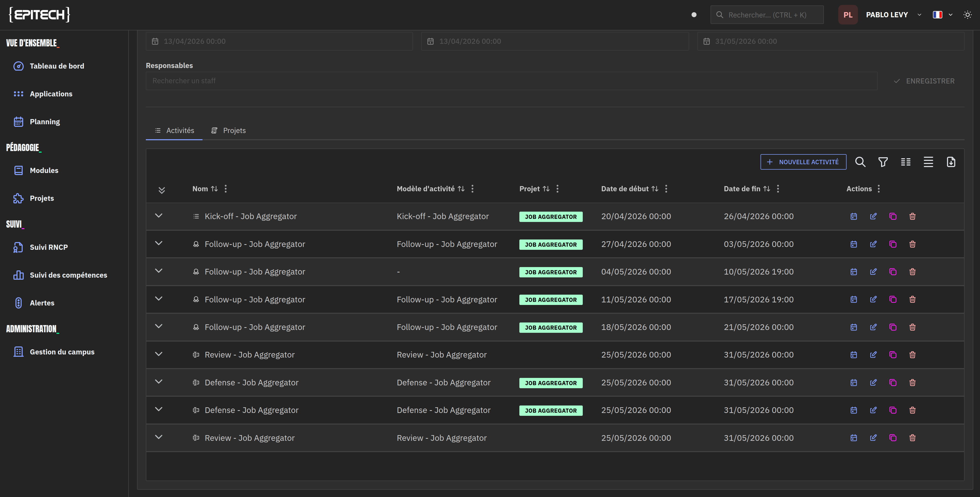This screenshot has height=497, width=980.
Task: Sort table by Nom column
Action: 215,189
